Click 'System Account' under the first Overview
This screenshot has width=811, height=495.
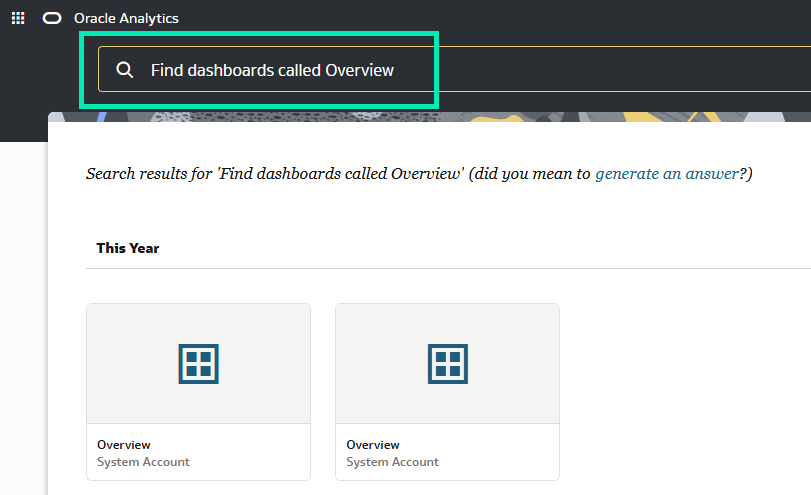[143, 462]
